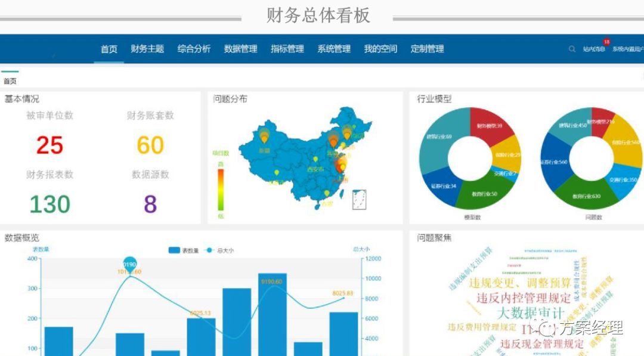The width and height of the screenshot is (644, 356).
Task: Click the 模型数 caption under left donut
Action: point(472,218)
